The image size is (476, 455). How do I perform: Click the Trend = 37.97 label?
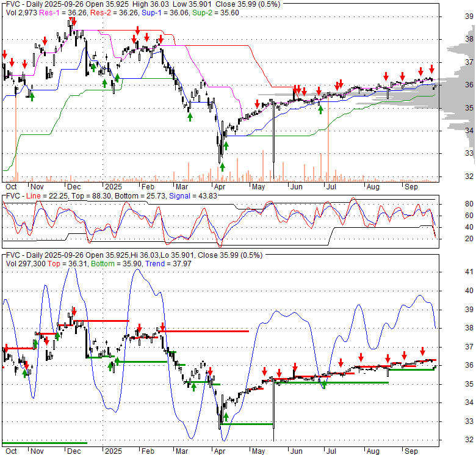point(168,264)
